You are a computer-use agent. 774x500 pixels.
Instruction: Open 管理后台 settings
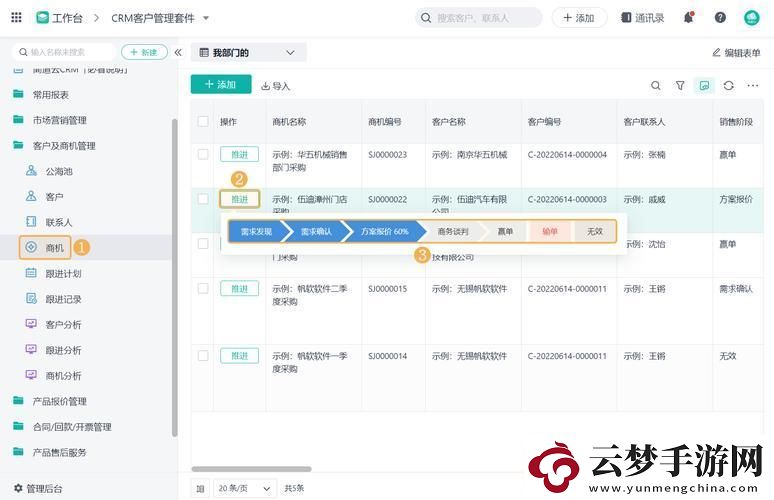point(38,489)
